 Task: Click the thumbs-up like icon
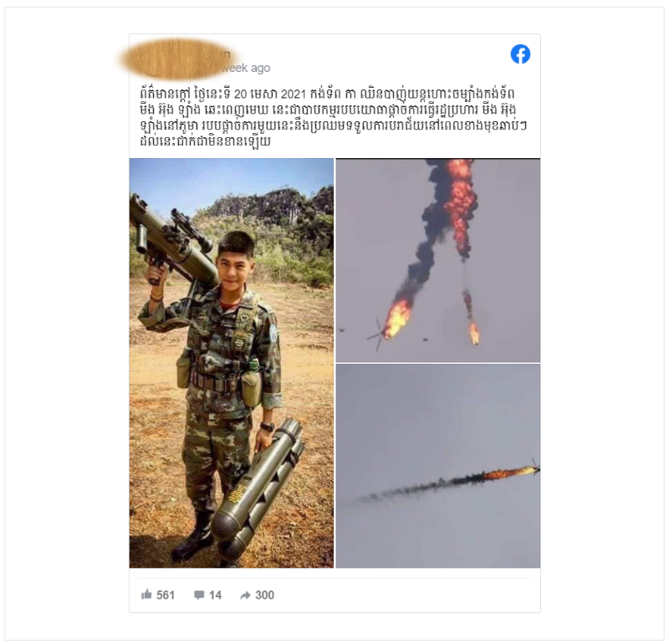pos(146,595)
